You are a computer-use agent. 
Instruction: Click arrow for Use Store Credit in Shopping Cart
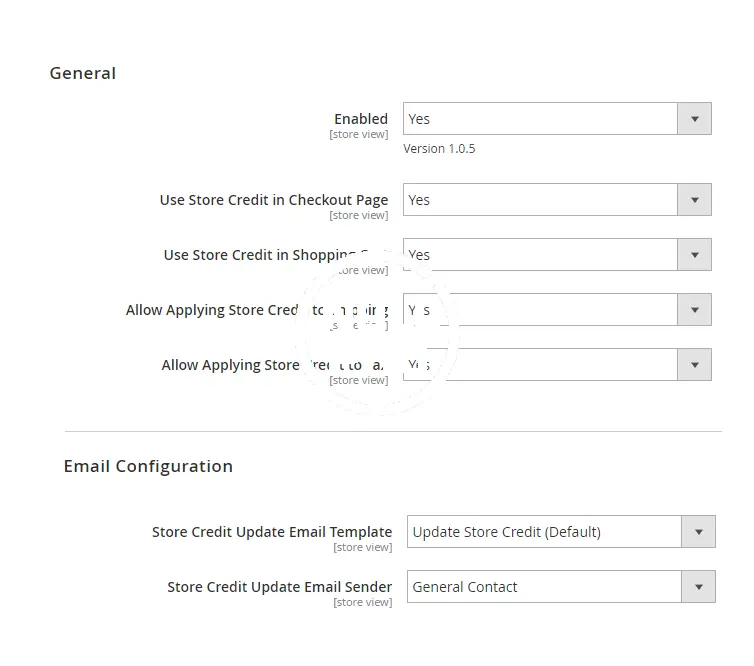tap(695, 255)
